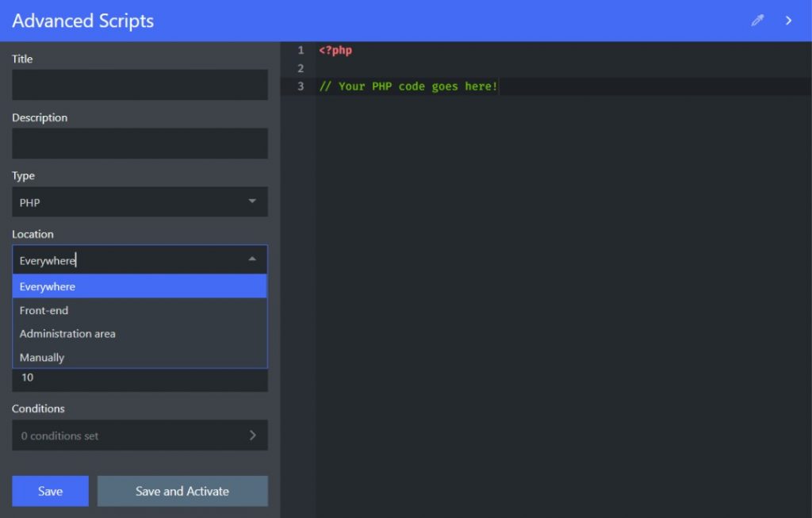Image resolution: width=812 pixels, height=518 pixels.
Task: Focus the Description input box
Action: [x=140, y=144]
